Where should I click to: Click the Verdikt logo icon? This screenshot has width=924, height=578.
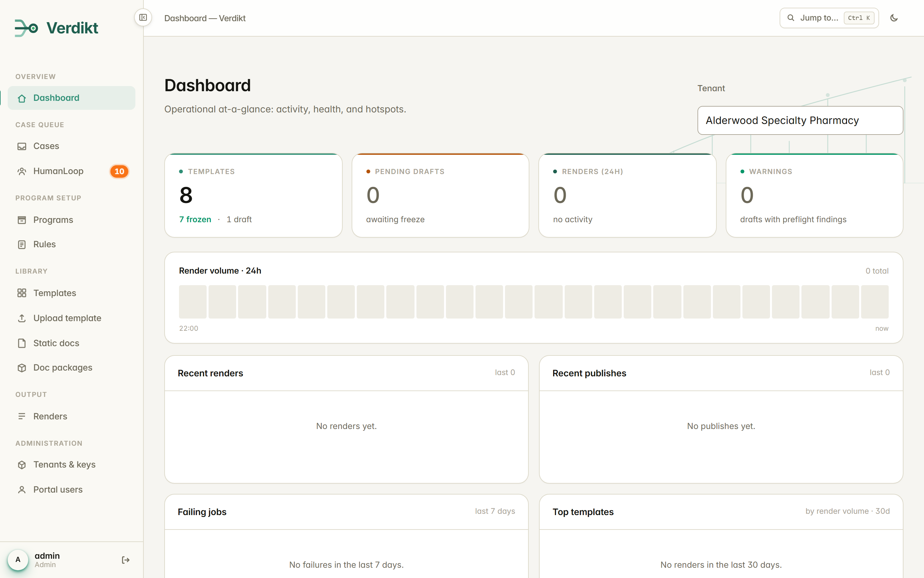pos(26,28)
